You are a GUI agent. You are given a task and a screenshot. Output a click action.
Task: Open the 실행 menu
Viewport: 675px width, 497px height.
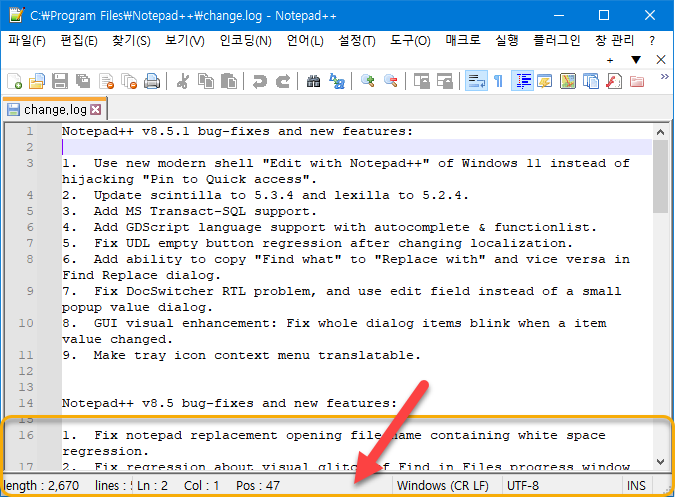click(x=507, y=41)
